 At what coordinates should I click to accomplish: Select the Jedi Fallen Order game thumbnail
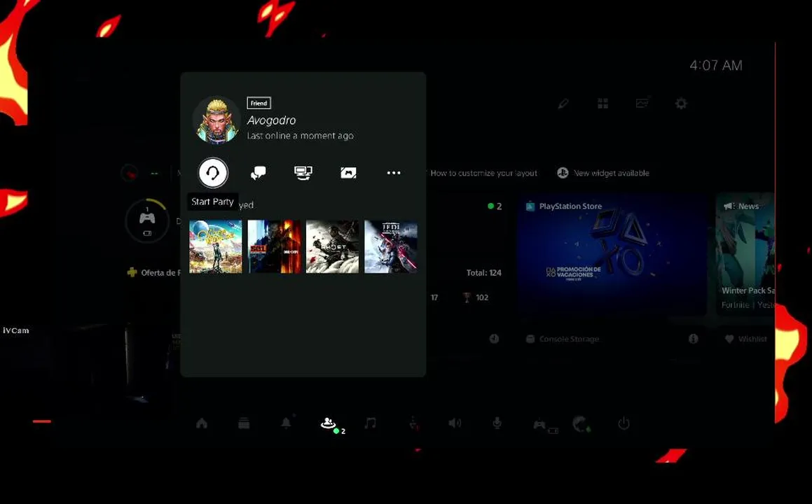(390, 247)
